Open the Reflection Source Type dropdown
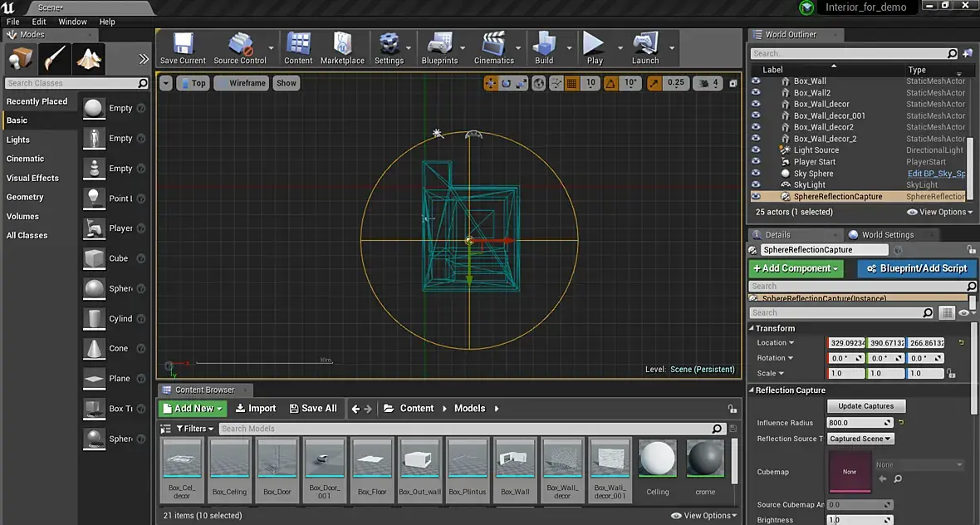The image size is (980, 525). pyautogui.click(x=860, y=439)
